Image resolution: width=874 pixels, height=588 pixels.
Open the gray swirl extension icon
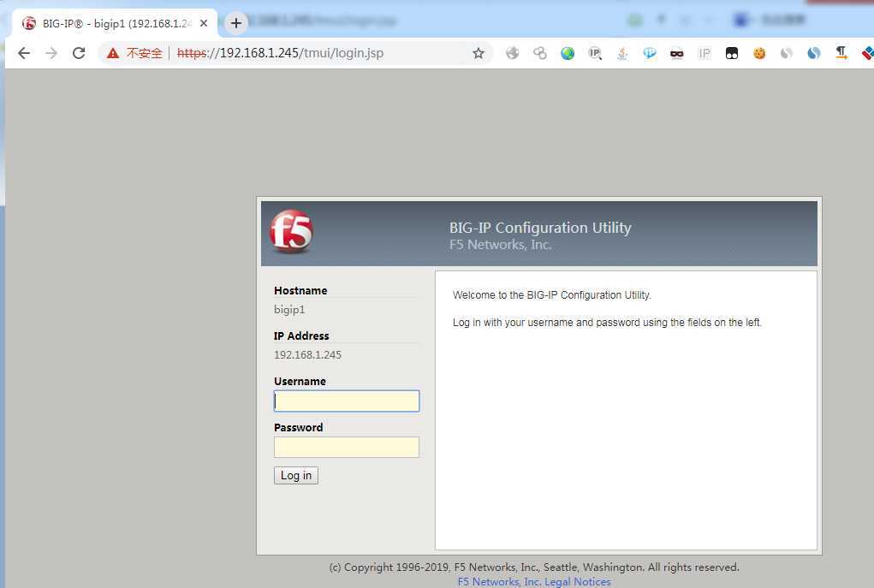pyautogui.click(x=787, y=53)
